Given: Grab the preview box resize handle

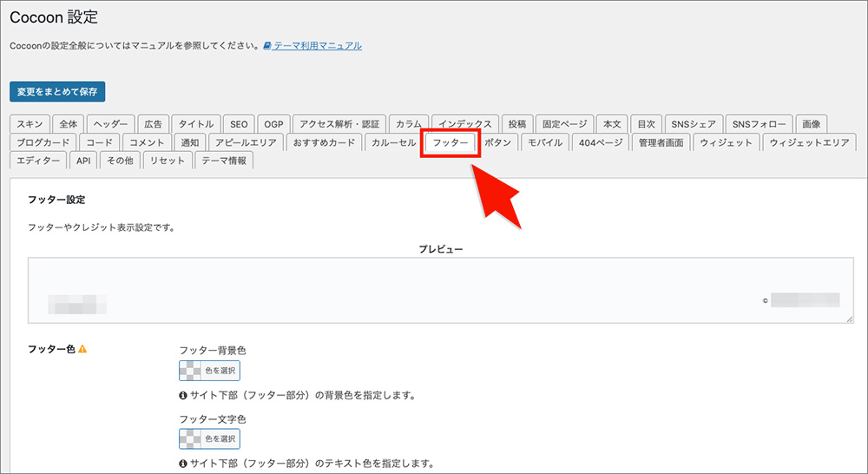Looking at the screenshot, I should point(850,319).
